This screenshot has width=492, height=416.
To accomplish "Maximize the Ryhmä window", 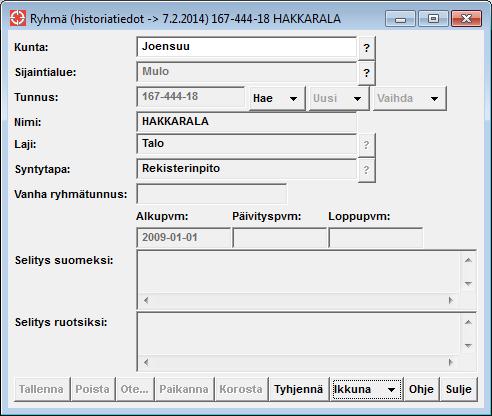I will [x=433, y=18].
